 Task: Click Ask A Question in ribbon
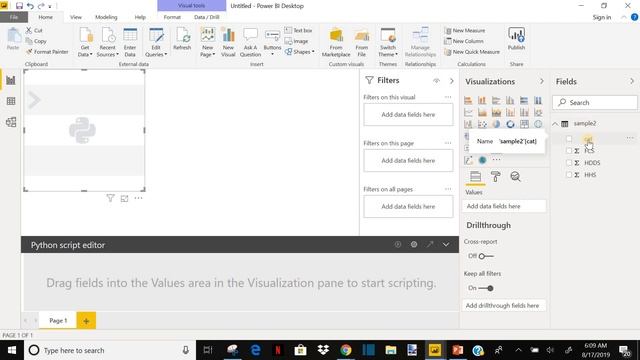coord(250,42)
